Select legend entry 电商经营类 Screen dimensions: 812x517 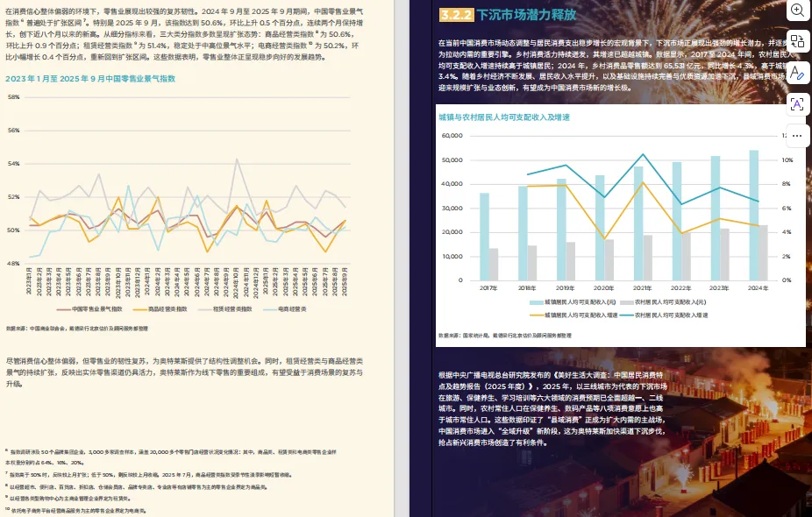[x=285, y=309]
